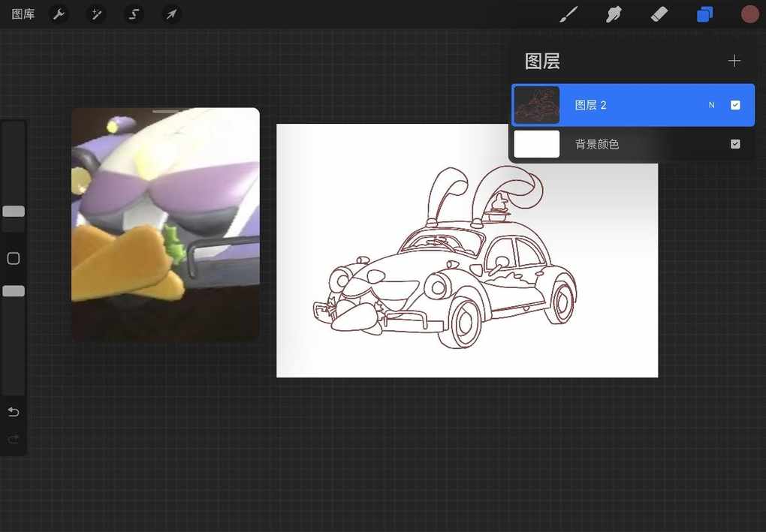Tap the 图层 2 layer thumbnail
This screenshot has height=532, width=766.
click(x=536, y=105)
